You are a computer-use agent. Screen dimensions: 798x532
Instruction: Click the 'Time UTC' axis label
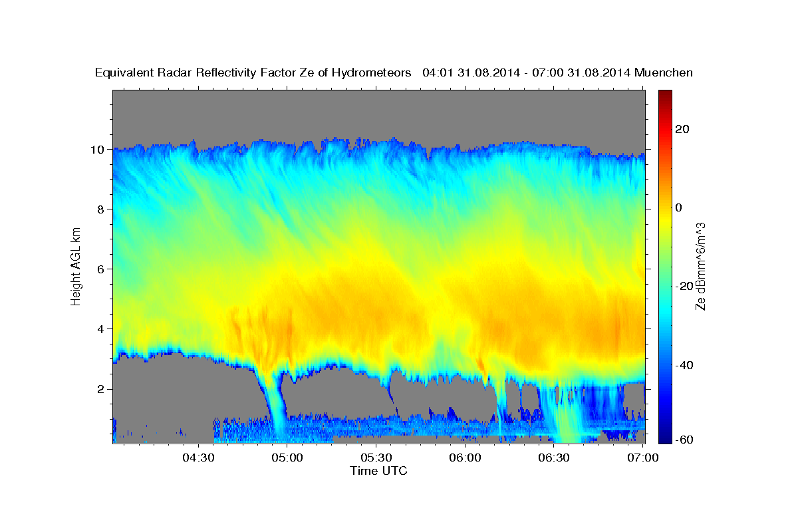pyautogui.click(x=378, y=471)
